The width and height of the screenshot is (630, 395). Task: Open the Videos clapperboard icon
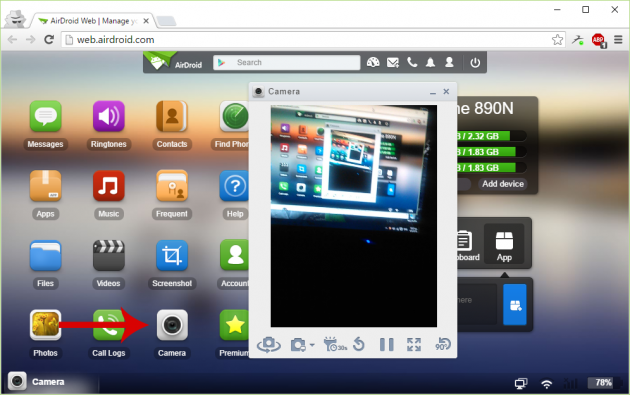coord(108,256)
